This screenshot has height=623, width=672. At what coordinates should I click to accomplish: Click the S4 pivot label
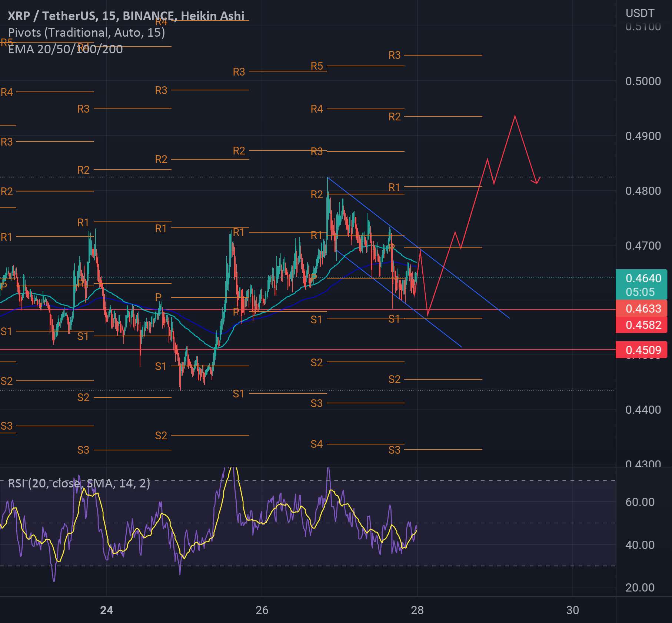[317, 444]
